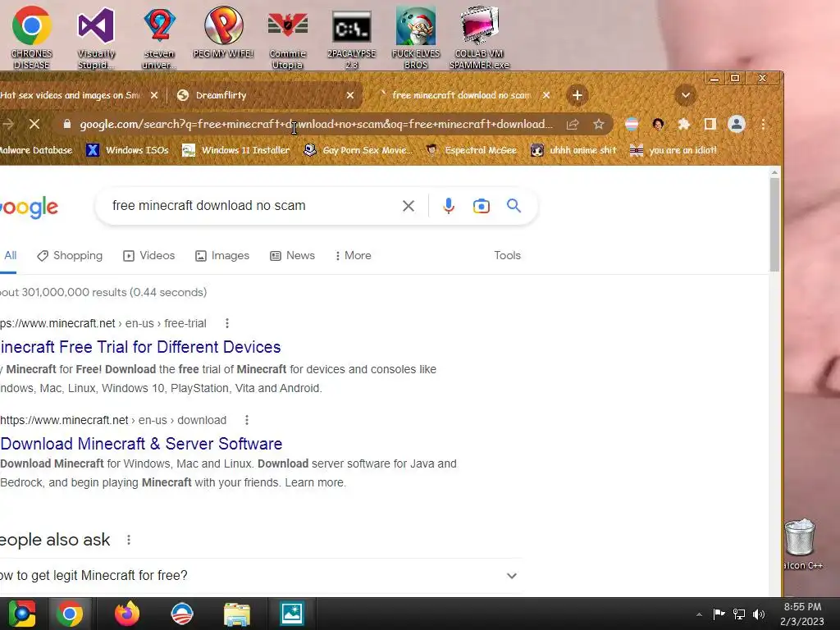Bookmark this page with star
Screen dimensions: 840x630
pyautogui.click(x=598, y=125)
